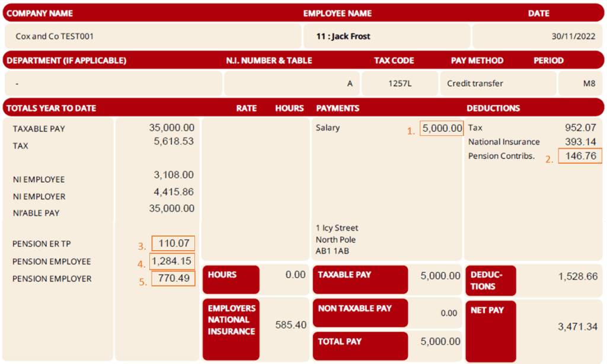Screen dimensions: 607x364
Task: Click the NON TAXABLE PAY box
Action: (360, 312)
